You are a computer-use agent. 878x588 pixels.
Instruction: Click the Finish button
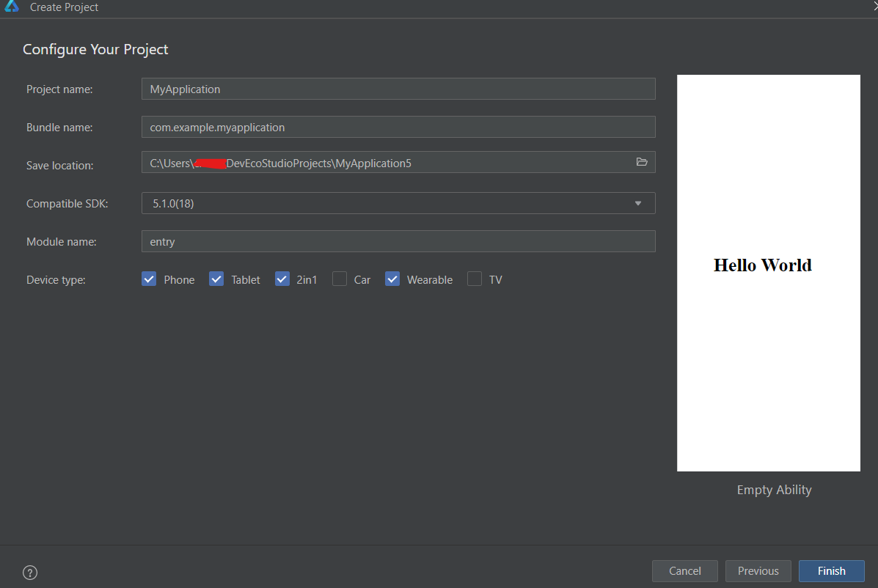[x=832, y=571]
